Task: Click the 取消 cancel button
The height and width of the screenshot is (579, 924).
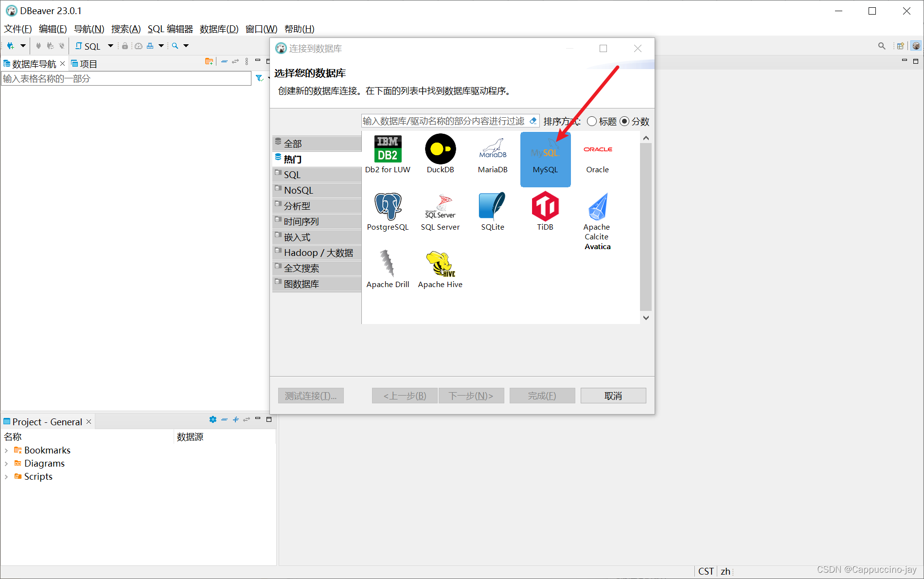Action: pyautogui.click(x=613, y=396)
